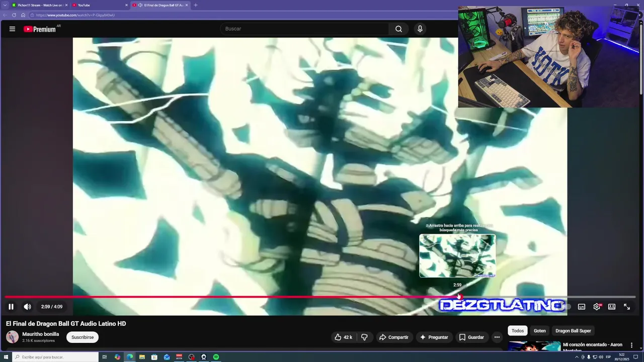
Task: Open Spotify from the taskbar
Action: click(x=216, y=357)
